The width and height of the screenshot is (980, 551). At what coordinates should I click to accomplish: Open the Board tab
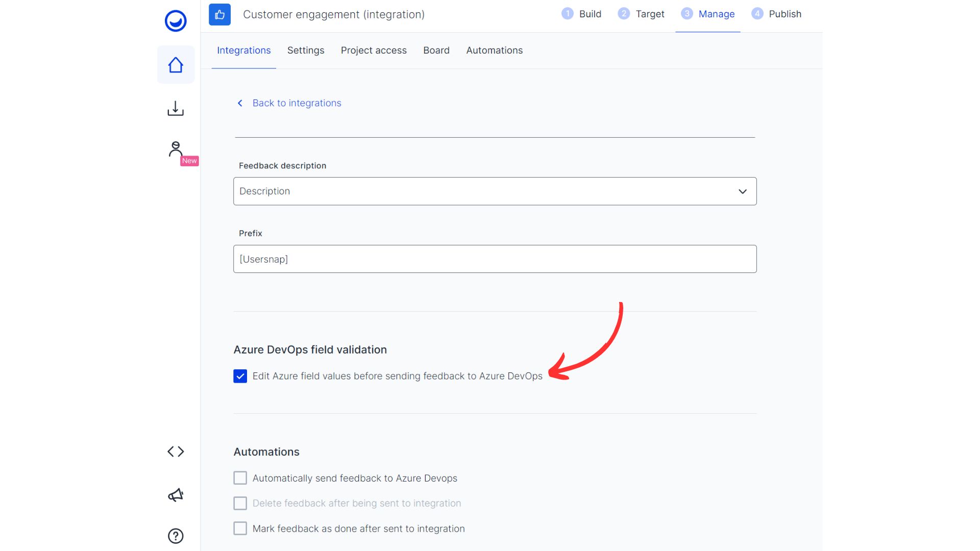point(436,50)
